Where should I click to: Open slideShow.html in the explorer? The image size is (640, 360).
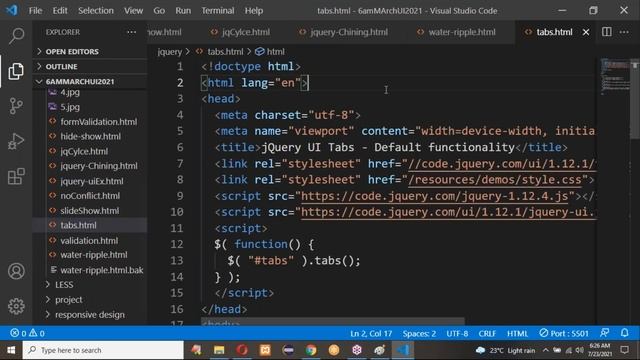(90, 211)
